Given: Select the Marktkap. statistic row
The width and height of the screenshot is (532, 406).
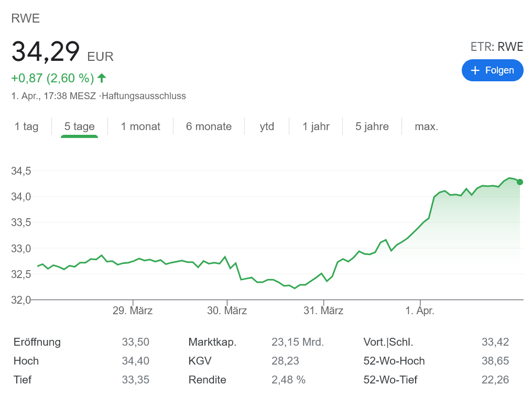Looking at the screenshot, I should 212,342.
